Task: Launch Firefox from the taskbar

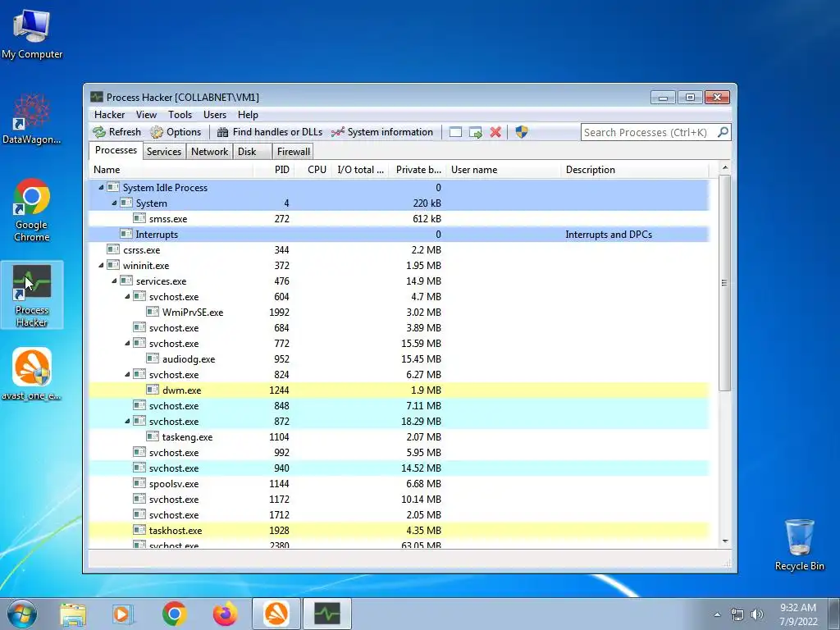Action: (x=225, y=614)
